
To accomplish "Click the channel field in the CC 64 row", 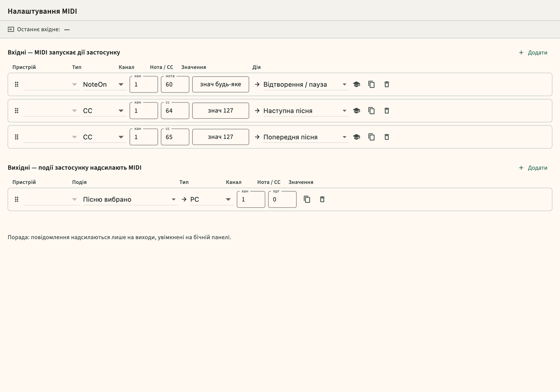I will [143, 111].
